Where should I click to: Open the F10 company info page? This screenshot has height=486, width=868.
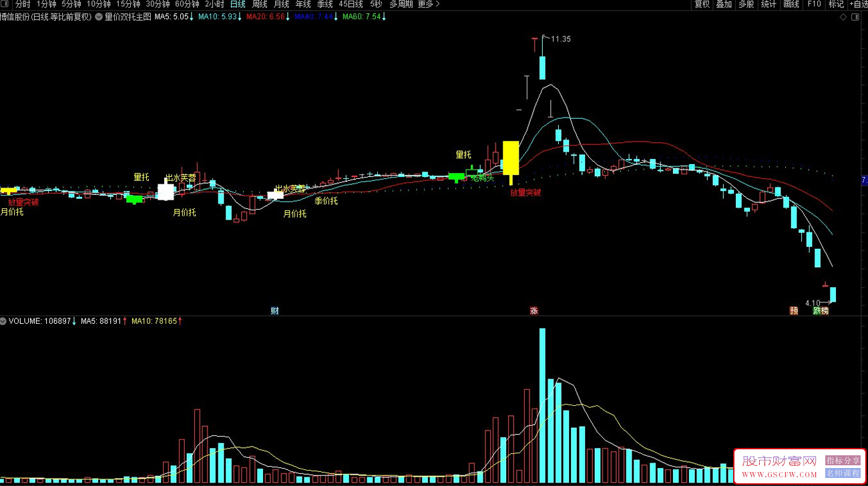click(x=814, y=4)
